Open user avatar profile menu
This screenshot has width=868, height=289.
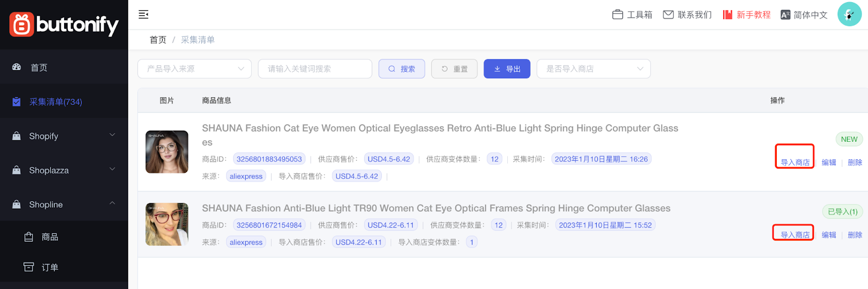tap(849, 14)
